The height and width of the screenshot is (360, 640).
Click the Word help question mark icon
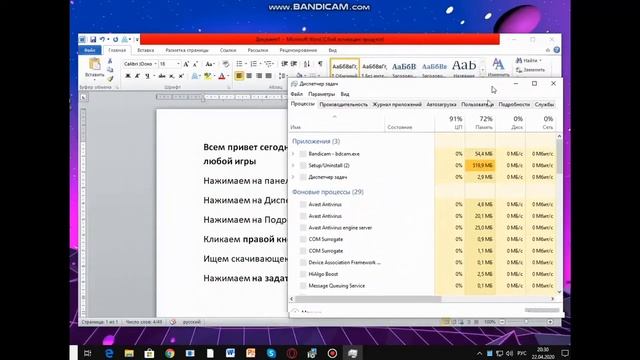[556, 50]
